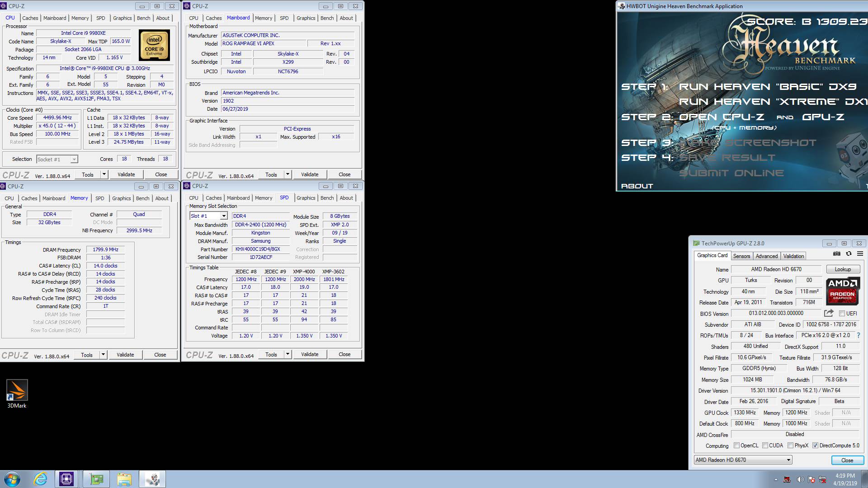Viewport: 868px width, 488px height.
Task: Click the Memory window CPU-Z title icon
Action: [x=3, y=186]
